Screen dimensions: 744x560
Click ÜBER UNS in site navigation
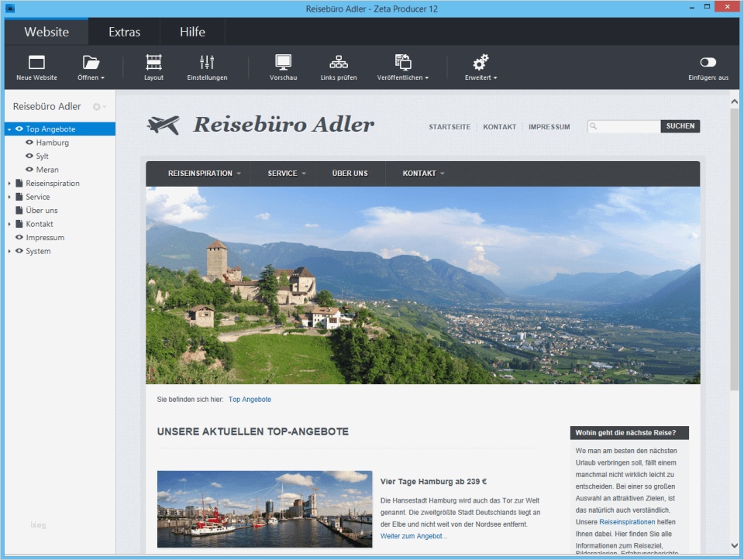coord(350,173)
